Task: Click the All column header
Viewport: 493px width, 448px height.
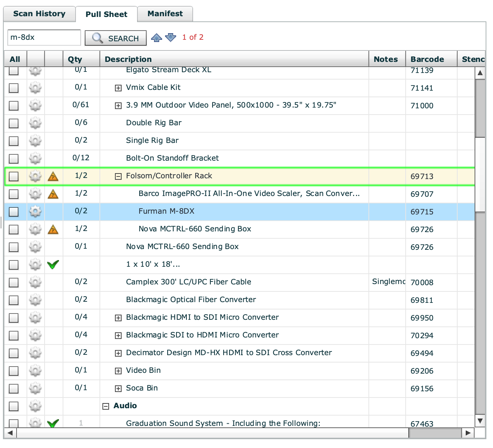Action: coord(15,59)
